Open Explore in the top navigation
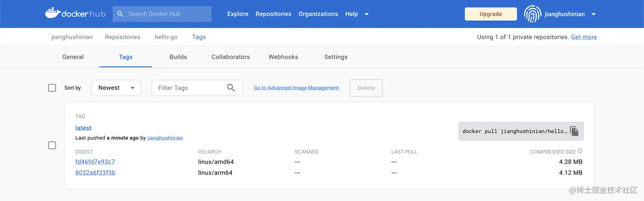 pos(238,14)
